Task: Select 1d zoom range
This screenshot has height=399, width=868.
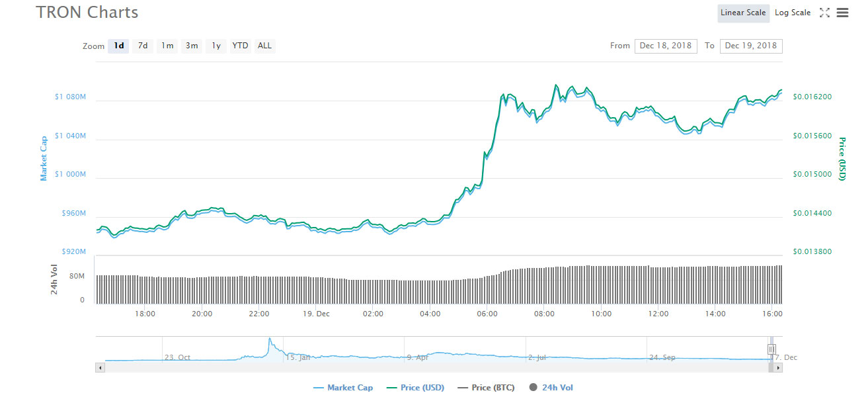Action: click(x=119, y=46)
